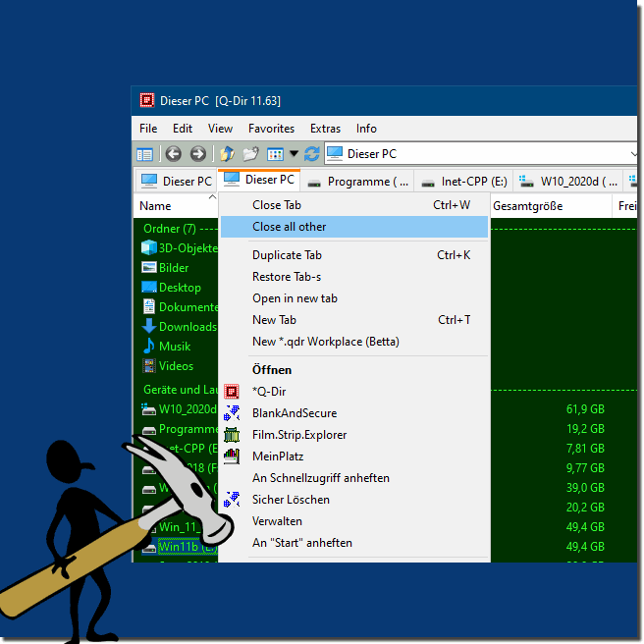The height and width of the screenshot is (644, 644).
Task: Open the File menu
Action: 148,129
